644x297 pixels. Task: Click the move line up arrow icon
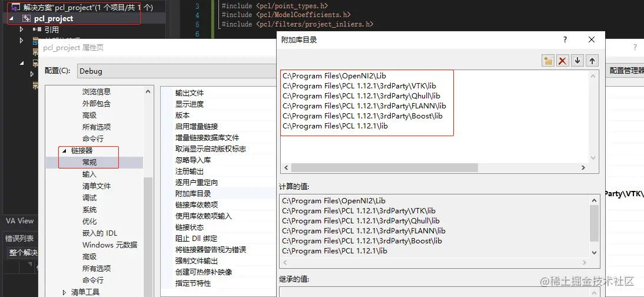592,61
